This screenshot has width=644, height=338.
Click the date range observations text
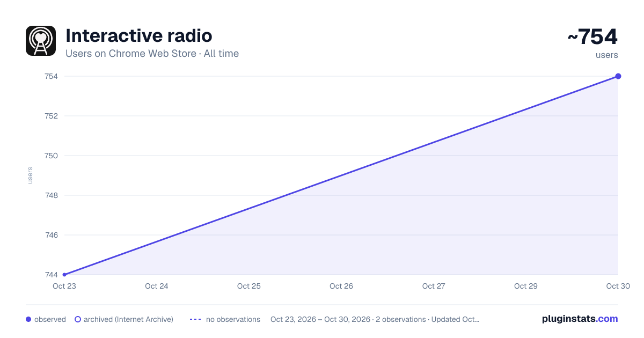(375, 319)
